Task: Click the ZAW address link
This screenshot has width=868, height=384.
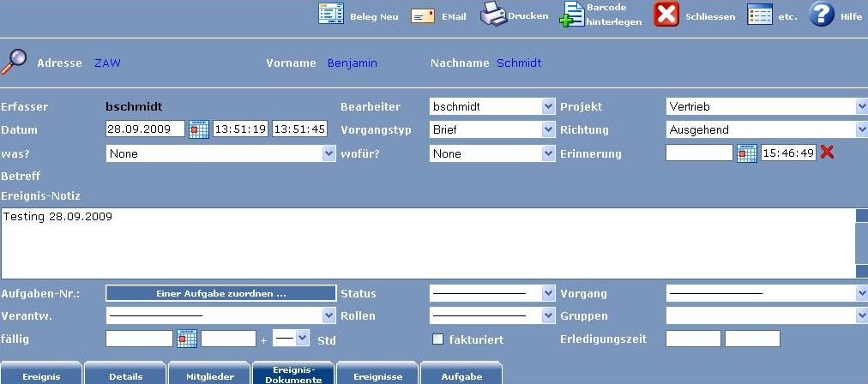Action: click(x=107, y=63)
